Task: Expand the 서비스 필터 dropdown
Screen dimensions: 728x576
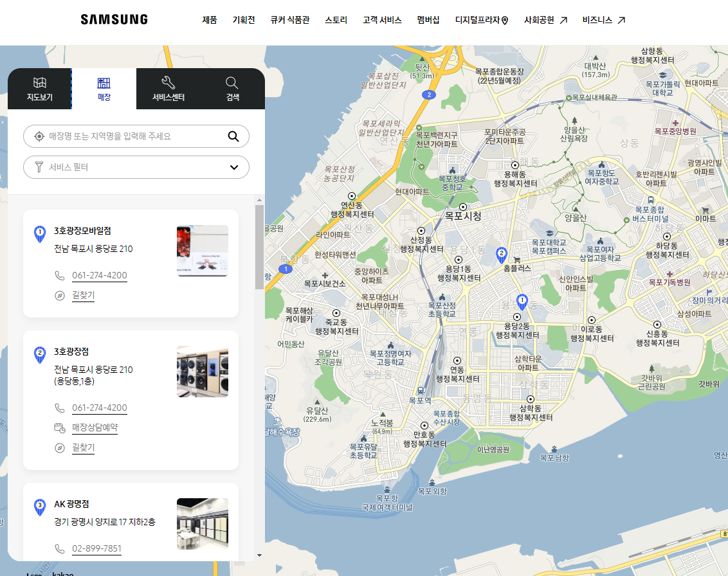Action: [x=136, y=167]
